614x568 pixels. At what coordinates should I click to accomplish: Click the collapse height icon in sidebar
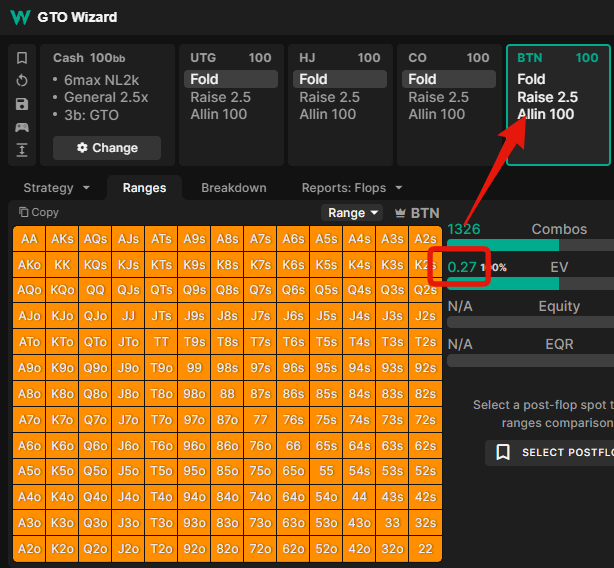click(22, 150)
